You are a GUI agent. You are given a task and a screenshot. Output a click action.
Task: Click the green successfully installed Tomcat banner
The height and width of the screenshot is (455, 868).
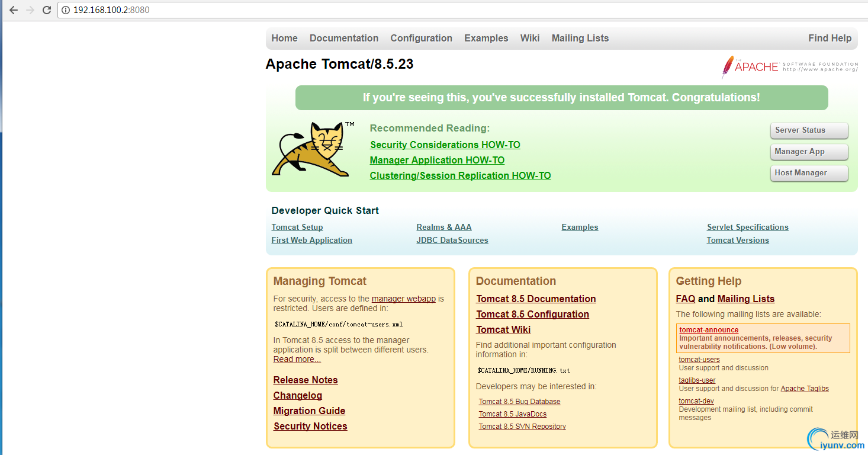pyautogui.click(x=561, y=98)
